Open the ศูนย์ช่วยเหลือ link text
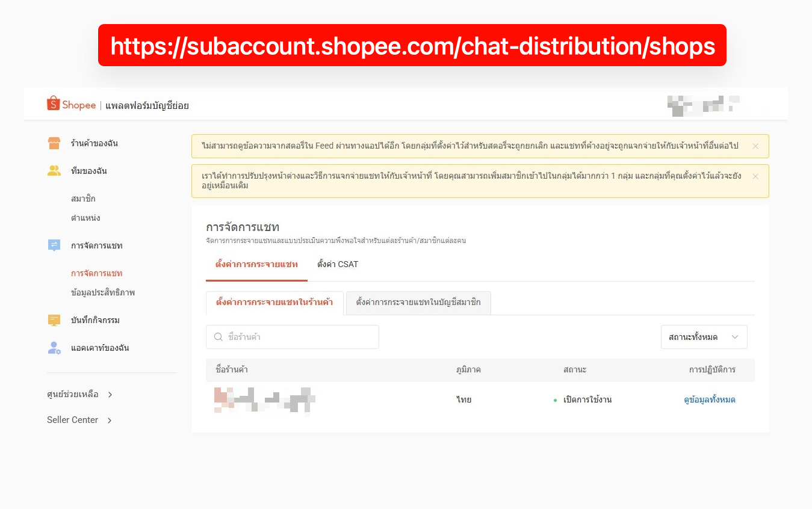The width and height of the screenshot is (812, 509). [72, 395]
